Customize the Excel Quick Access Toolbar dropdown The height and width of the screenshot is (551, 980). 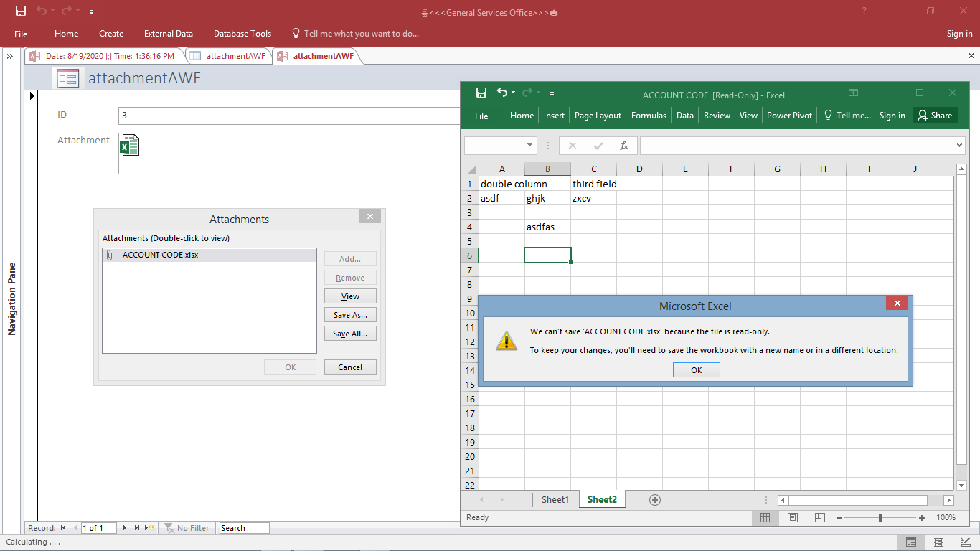(552, 93)
